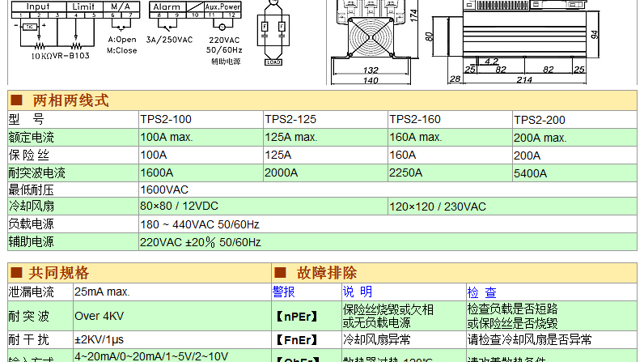Select the TPS2-100 model column heading

166,120
